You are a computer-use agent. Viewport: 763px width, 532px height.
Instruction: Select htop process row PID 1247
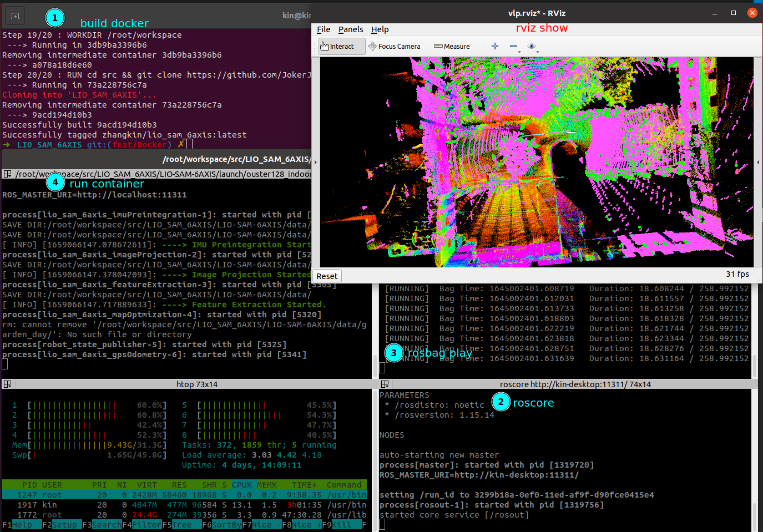tap(184, 495)
